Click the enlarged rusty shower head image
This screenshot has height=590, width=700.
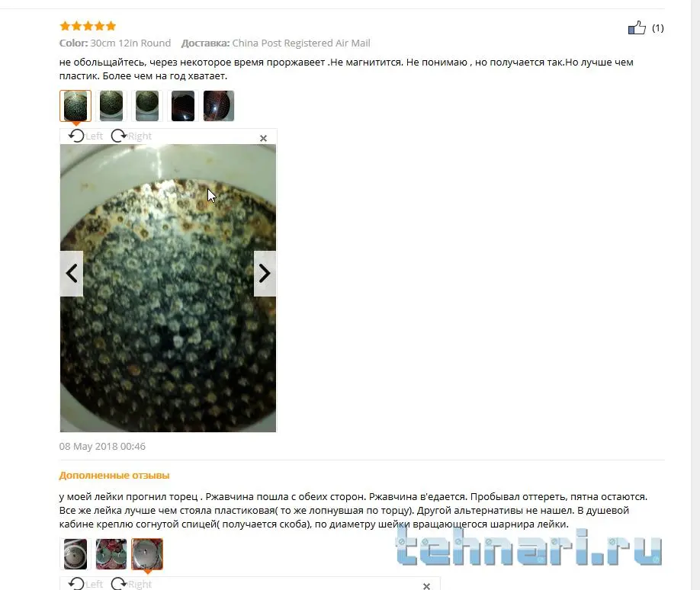(x=168, y=288)
